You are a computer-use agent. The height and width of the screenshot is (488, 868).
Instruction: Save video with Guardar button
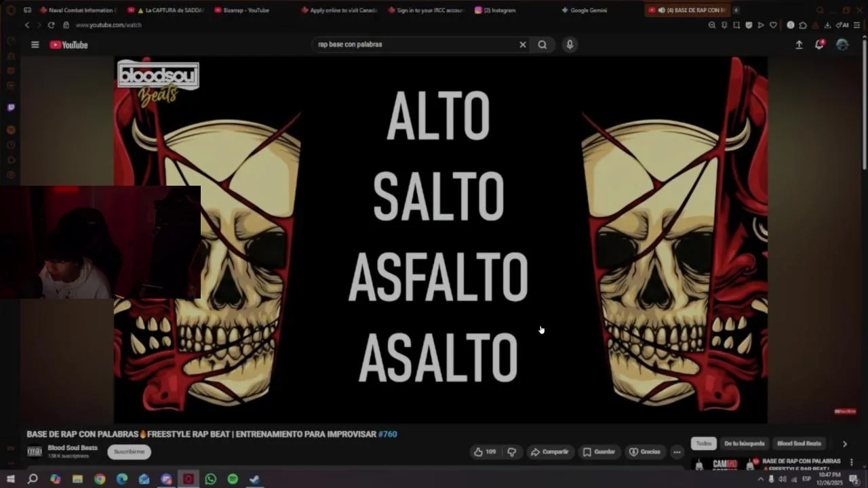point(599,452)
